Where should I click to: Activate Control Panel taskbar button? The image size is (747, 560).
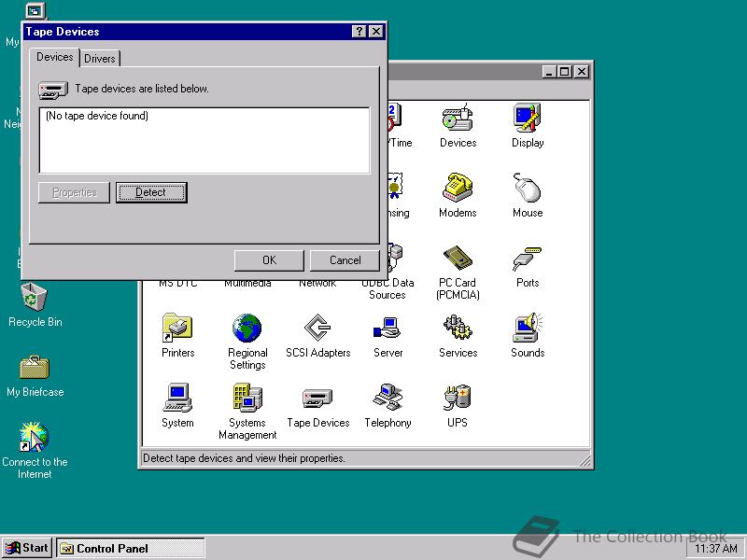pos(131,548)
